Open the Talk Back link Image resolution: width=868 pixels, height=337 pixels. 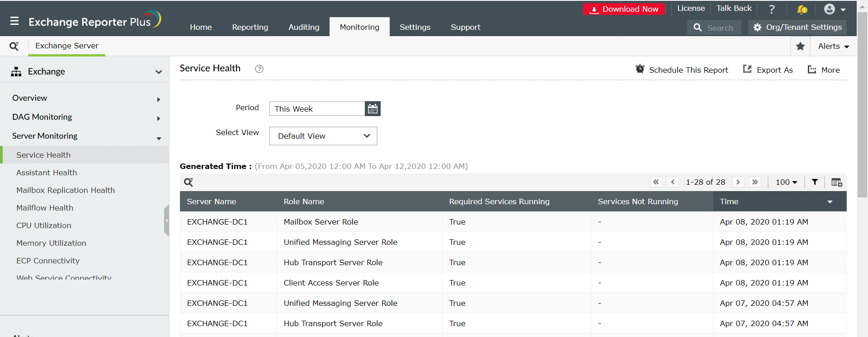click(x=734, y=9)
